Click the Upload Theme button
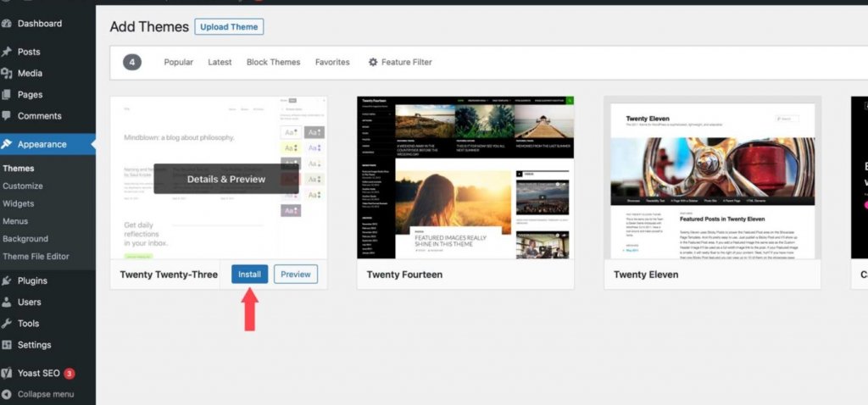The width and height of the screenshot is (868, 405). pos(229,26)
